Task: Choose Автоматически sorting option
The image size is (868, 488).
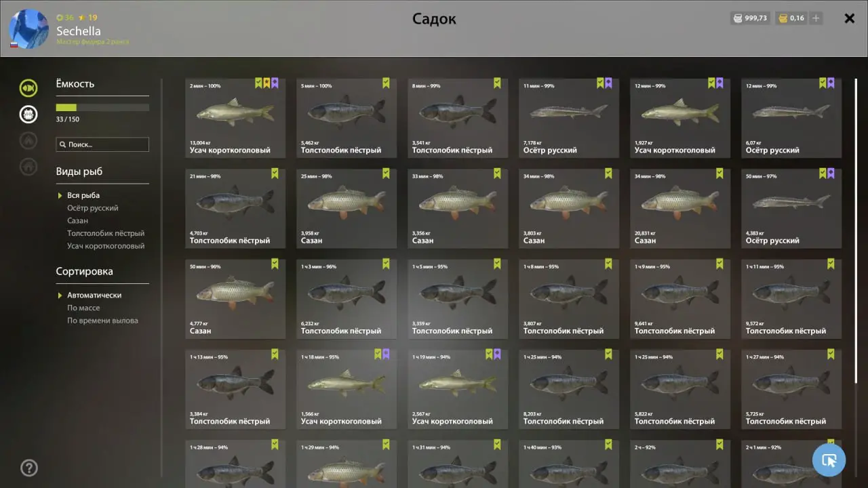Action: pos(94,296)
